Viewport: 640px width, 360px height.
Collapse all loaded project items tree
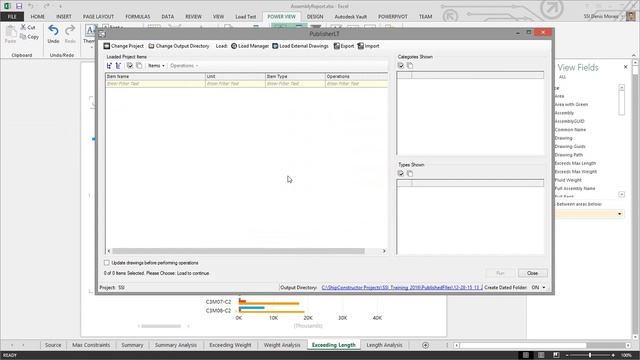tap(118, 66)
